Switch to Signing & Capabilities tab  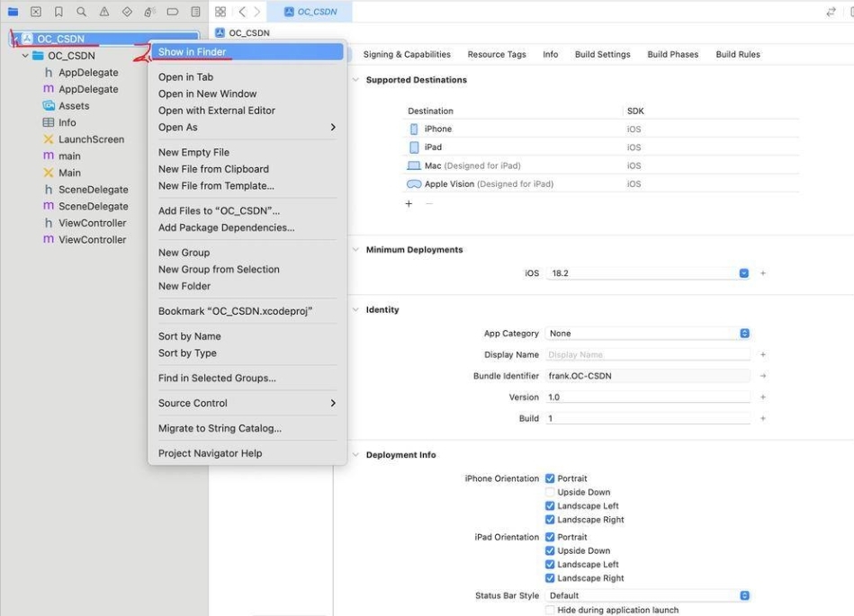click(407, 55)
